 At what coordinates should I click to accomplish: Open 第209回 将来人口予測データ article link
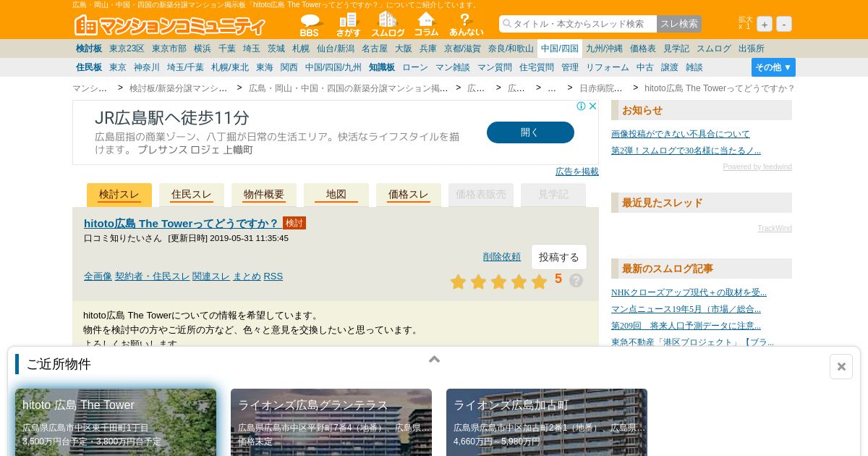pos(686,326)
